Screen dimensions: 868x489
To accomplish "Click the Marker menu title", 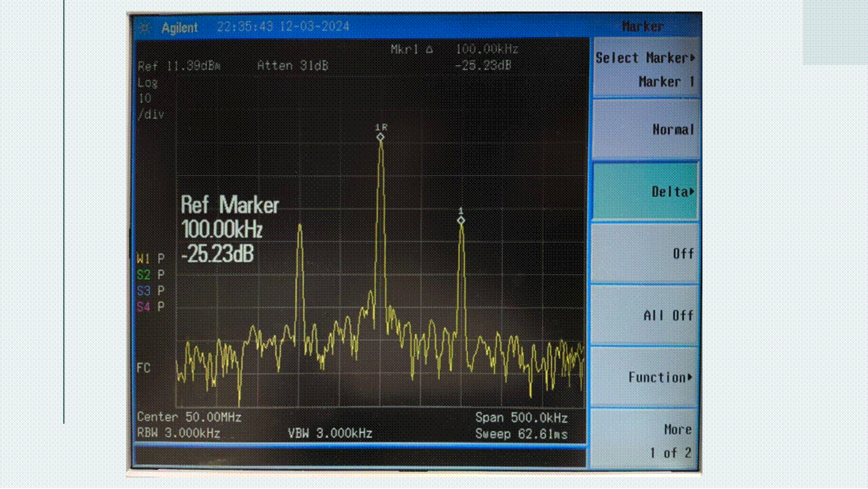I will coord(642,26).
